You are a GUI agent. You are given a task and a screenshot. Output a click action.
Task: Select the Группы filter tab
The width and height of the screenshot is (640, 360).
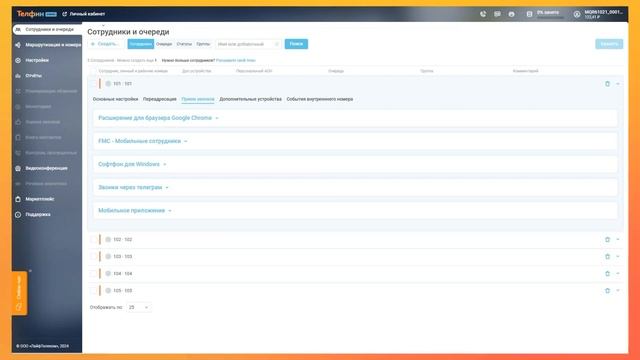point(203,44)
